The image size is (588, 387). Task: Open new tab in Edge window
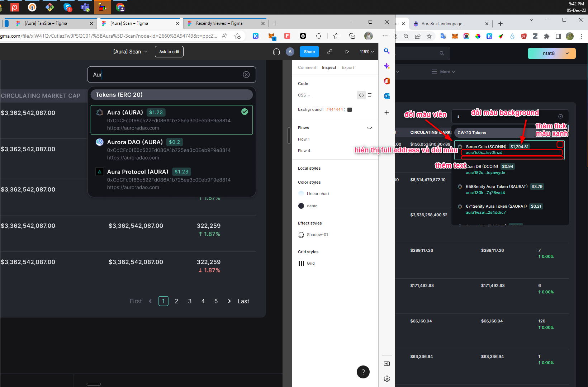(x=275, y=23)
